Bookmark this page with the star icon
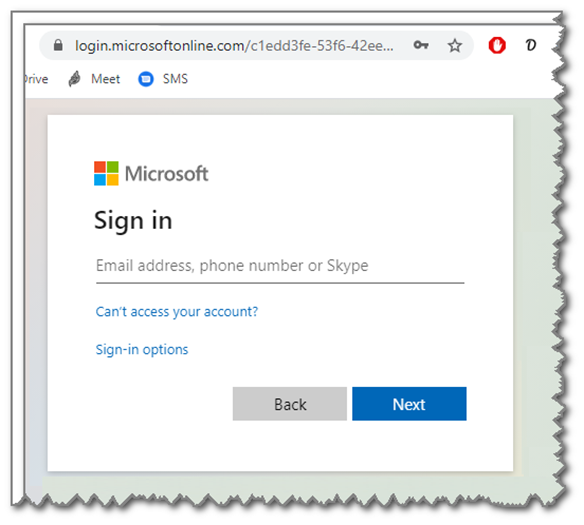Image resolution: width=584 pixels, height=525 pixels. tap(454, 45)
